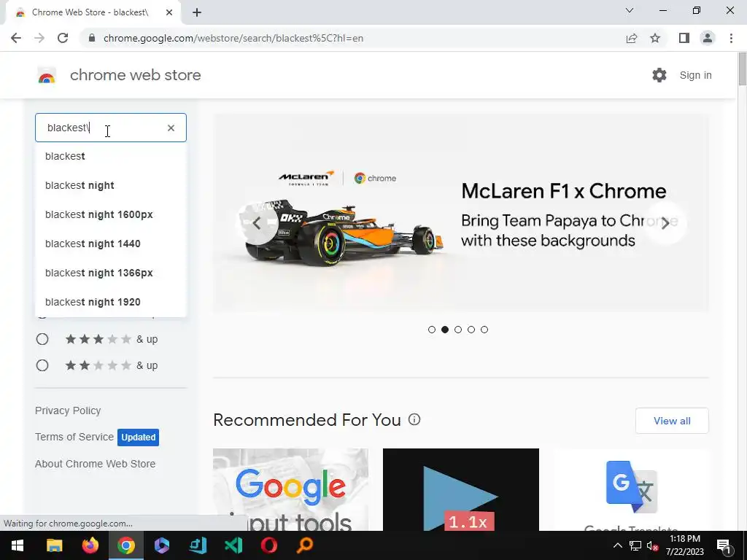Open network status tray icon
This screenshot has width=747, height=560.
coord(635,545)
